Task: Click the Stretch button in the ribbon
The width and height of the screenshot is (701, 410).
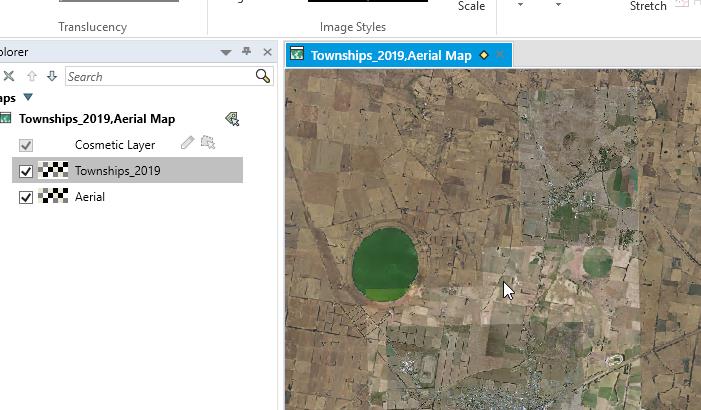Action: (x=648, y=6)
